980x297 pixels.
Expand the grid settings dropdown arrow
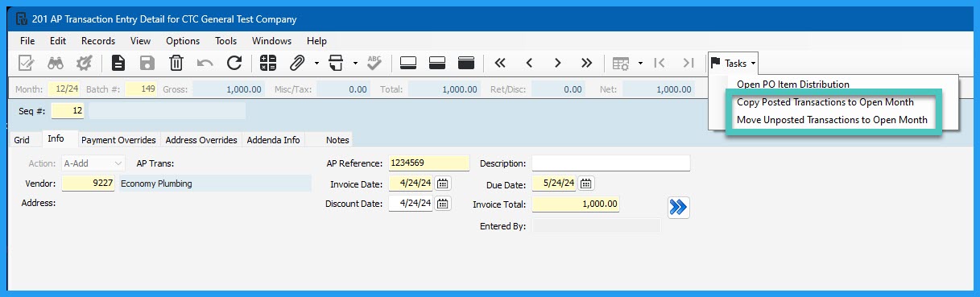click(x=640, y=63)
